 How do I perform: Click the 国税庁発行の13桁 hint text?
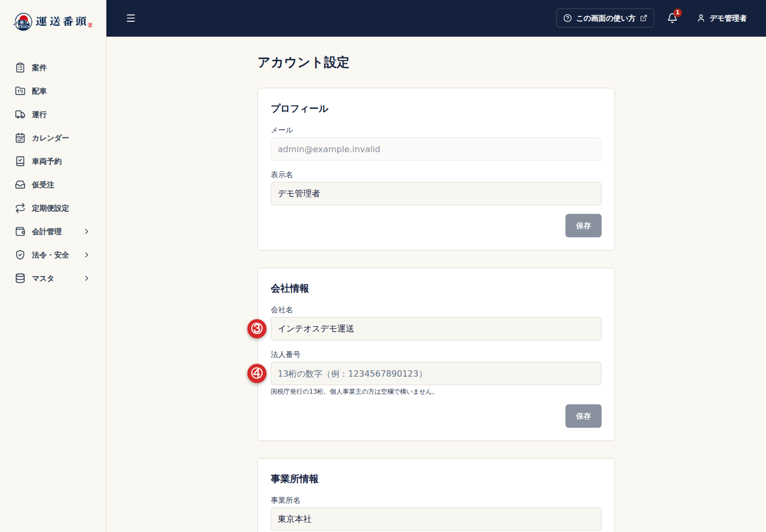pyautogui.click(x=354, y=392)
